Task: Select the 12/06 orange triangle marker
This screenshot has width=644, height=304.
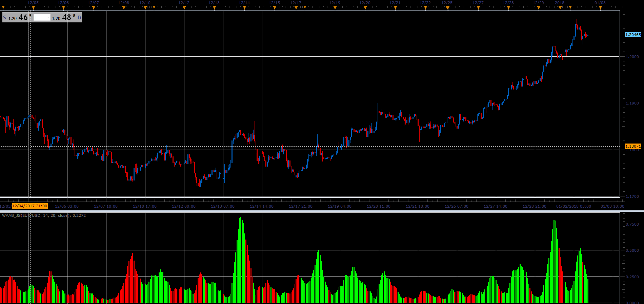Action: pos(63,7)
